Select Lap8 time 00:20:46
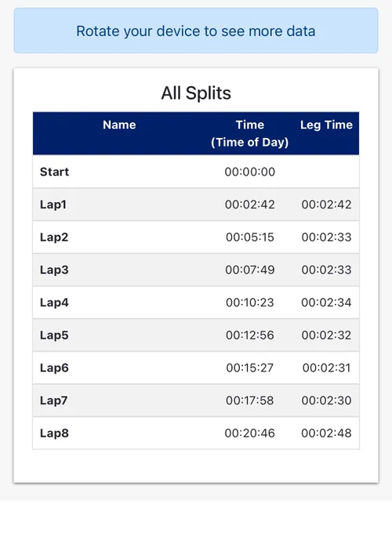The width and height of the screenshot is (392, 533). click(x=249, y=433)
